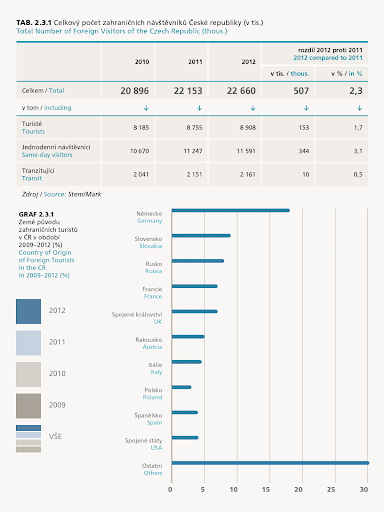The height and width of the screenshot is (512, 384).
Task: Select the 2011 legend color swatch
Action: pyautogui.click(x=29, y=343)
